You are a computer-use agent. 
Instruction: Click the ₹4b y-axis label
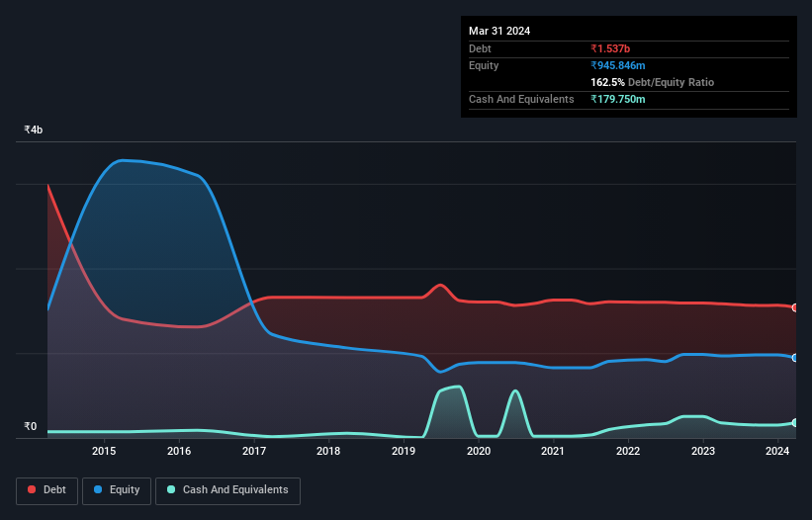click(x=34, y=130)
